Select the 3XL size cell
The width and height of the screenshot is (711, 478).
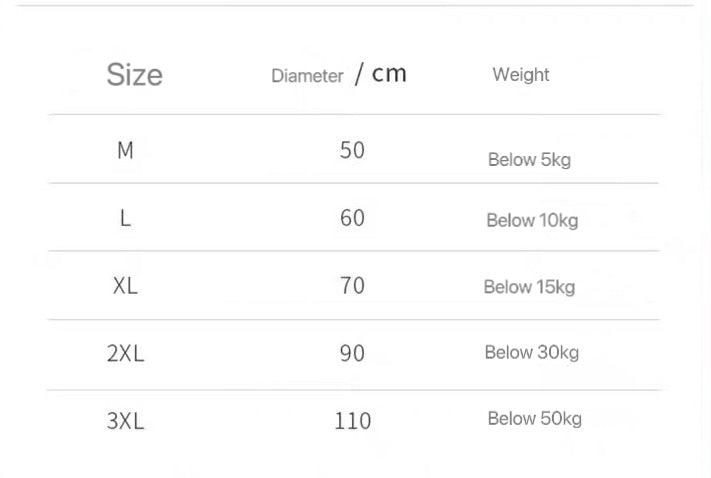125,421
